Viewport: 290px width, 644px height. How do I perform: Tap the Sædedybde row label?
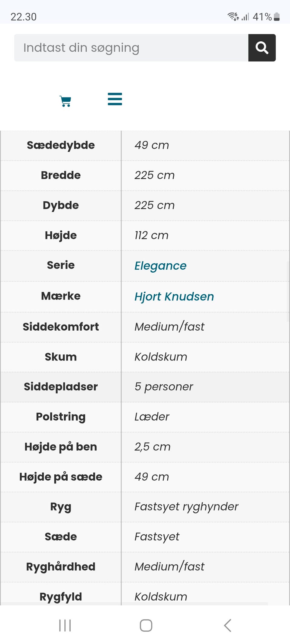click(x=61, y=145)
